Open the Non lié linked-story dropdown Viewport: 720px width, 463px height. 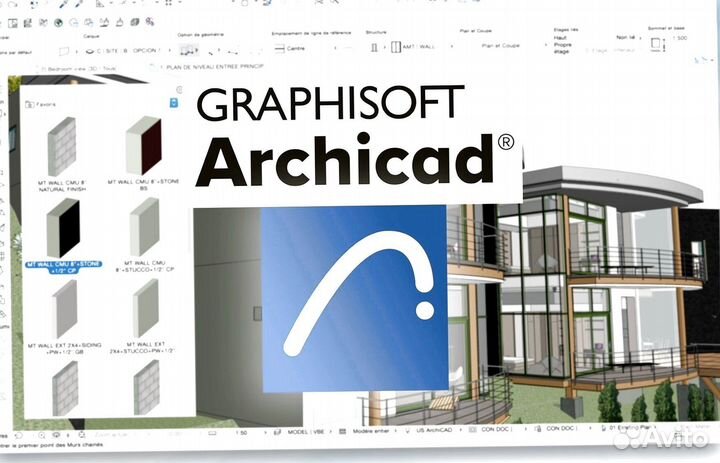(x=639, y=38)
